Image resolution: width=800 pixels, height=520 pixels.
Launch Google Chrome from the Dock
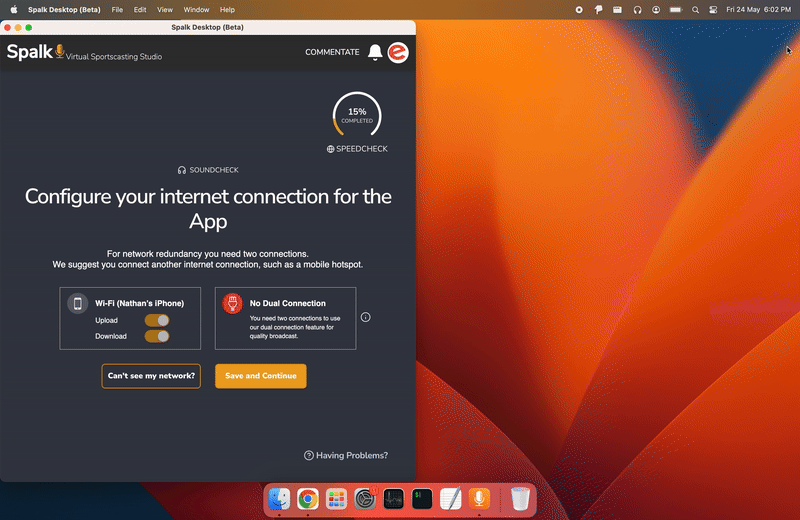tap(308, 499)
